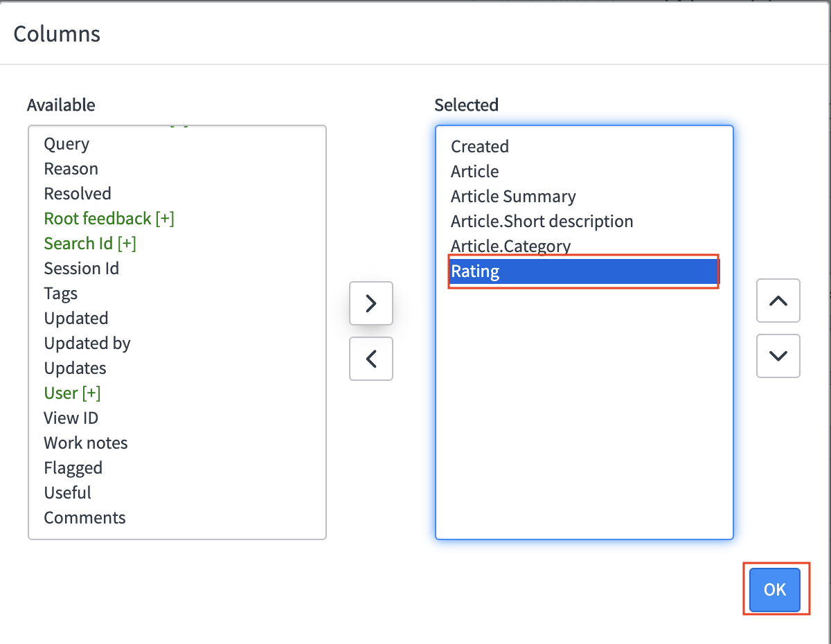Pick Useful from the Available columns
831x644 pixels.
pyautogui.click(x=67, y=493)
